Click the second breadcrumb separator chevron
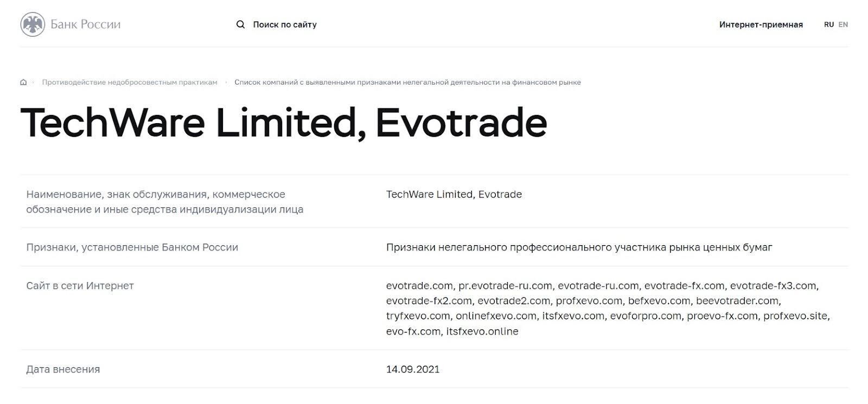Screen dimensions: 868x404 pos(226,82)
